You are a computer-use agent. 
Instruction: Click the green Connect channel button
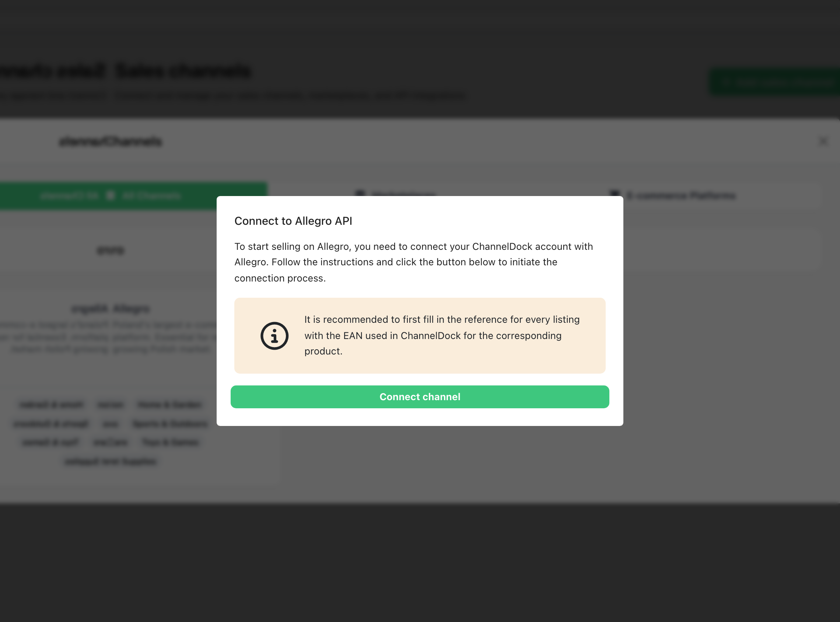pos(420,396)
